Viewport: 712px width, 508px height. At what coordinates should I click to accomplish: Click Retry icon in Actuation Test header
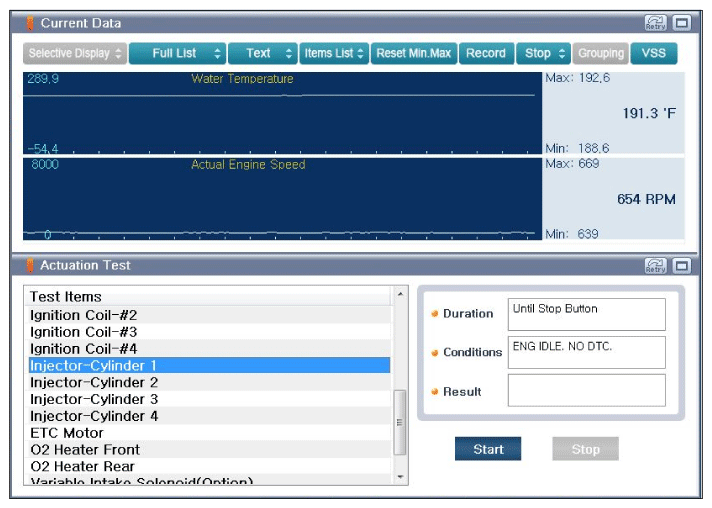[x=655, y=266]
